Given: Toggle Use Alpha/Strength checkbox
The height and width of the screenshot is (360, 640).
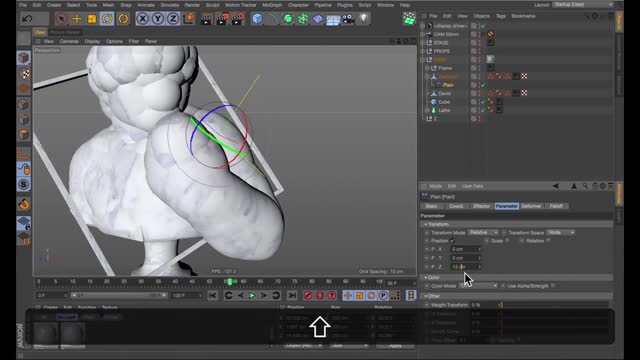Looking at the screenshot, I should [x=553, y=286].
